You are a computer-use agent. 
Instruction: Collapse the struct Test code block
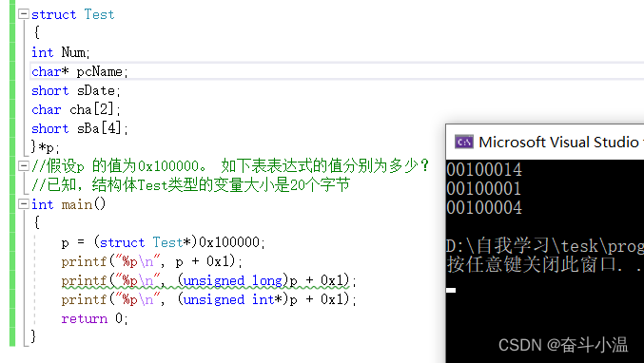24,14
